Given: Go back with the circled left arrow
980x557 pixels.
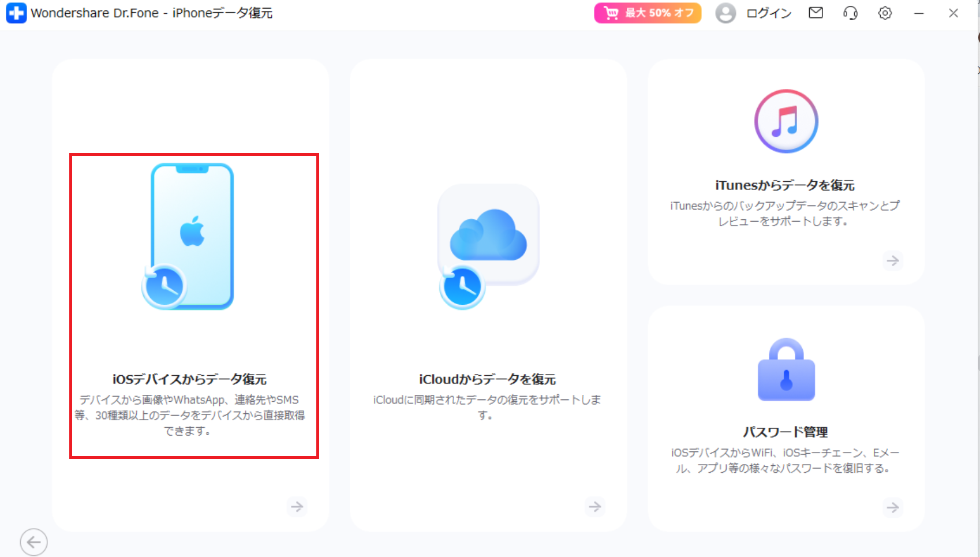Looking at the screenshot, I should tap(33, 542).
